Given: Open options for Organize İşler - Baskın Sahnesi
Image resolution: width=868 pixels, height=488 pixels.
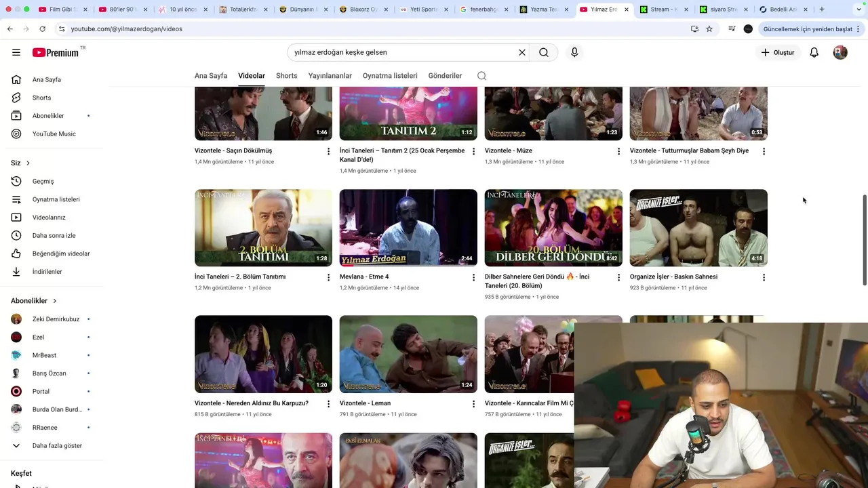Looking at the screenshot, I should (764, 277).
